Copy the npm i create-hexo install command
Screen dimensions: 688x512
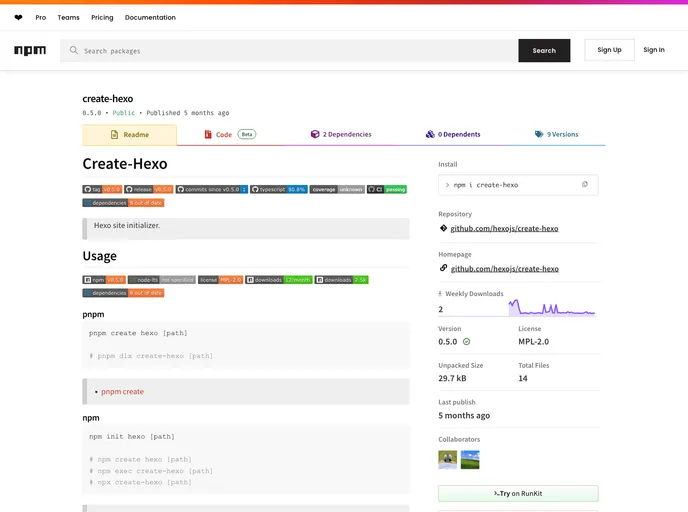click(x=584, y=185)
